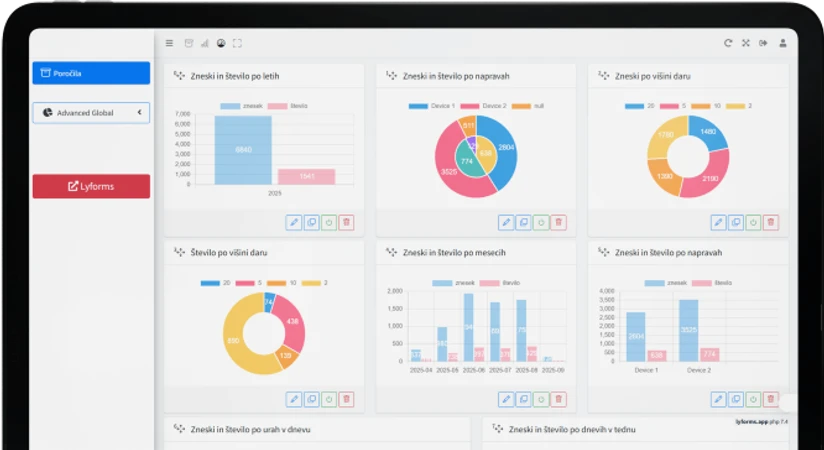Screen dimensions: 824x450
Task: Delete the 'Zneski po višini daru' chart
Action: tap(770, 222)
